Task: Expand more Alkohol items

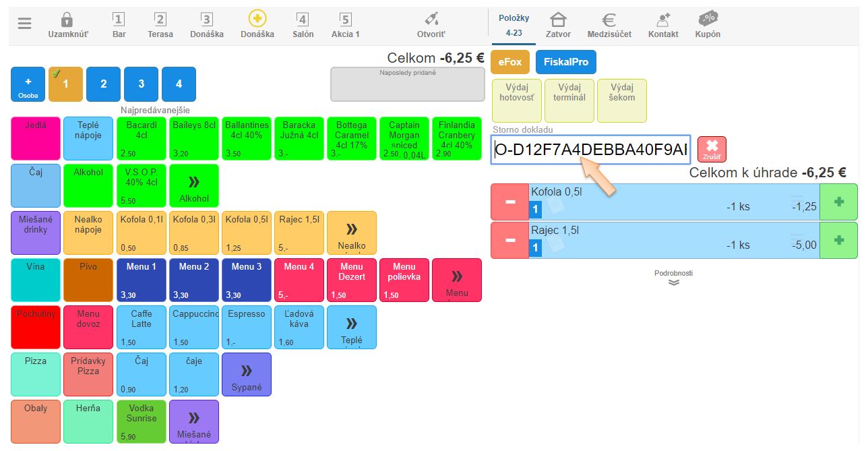Action: pos(194,186)
